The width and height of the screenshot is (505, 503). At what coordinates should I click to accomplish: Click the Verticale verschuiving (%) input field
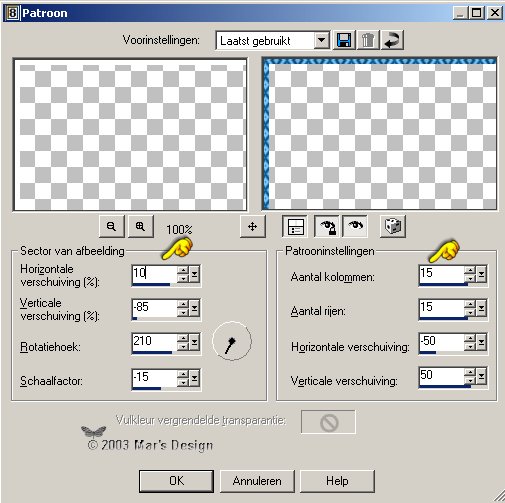(154, 308)
